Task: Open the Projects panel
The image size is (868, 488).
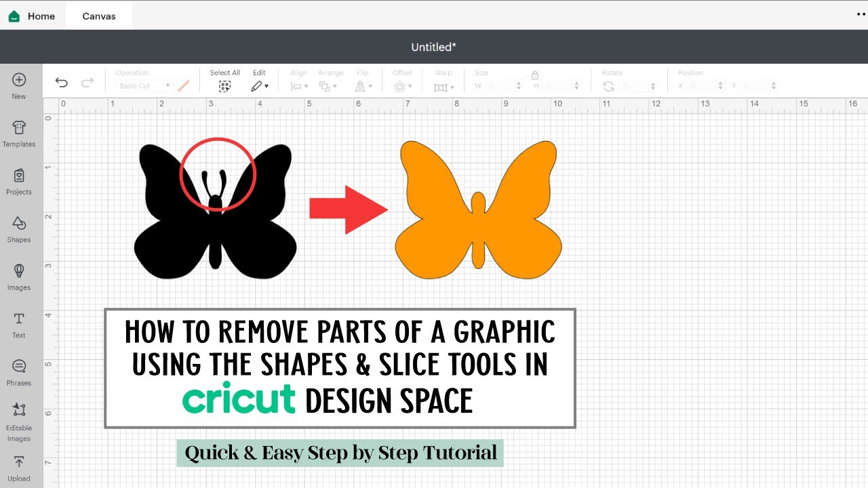Action: 19,182
